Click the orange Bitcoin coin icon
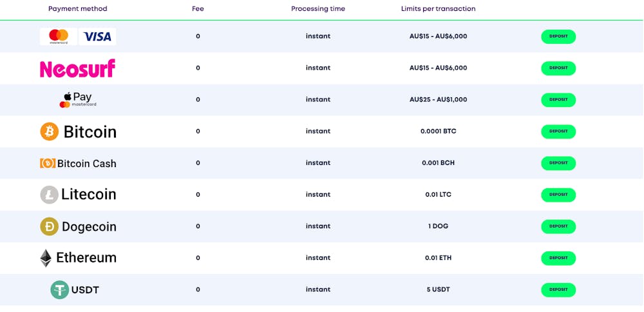This screenshot has width=644, height=312. [50, 132]
